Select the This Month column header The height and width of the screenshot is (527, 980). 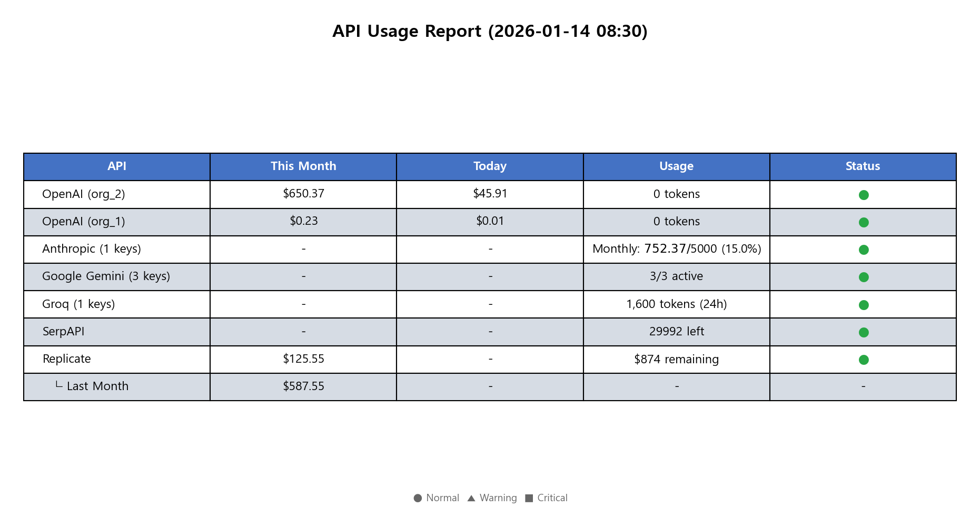coord(303,167)
